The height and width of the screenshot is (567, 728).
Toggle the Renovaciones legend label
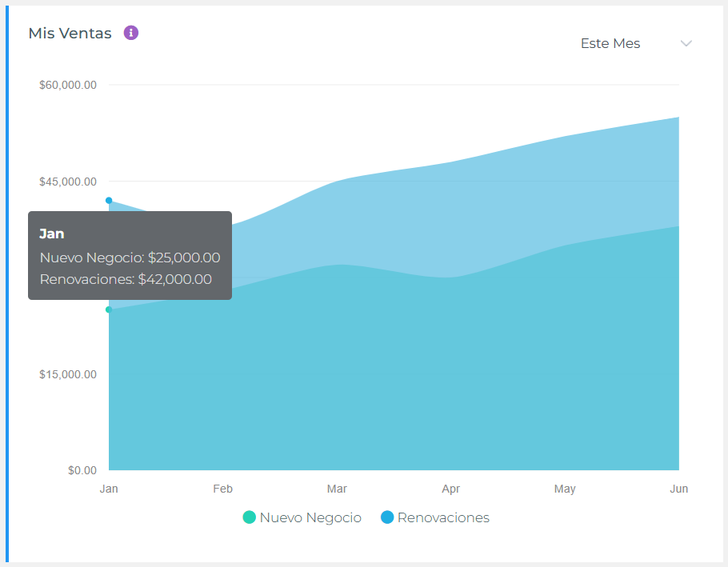[x=443, y=517]
